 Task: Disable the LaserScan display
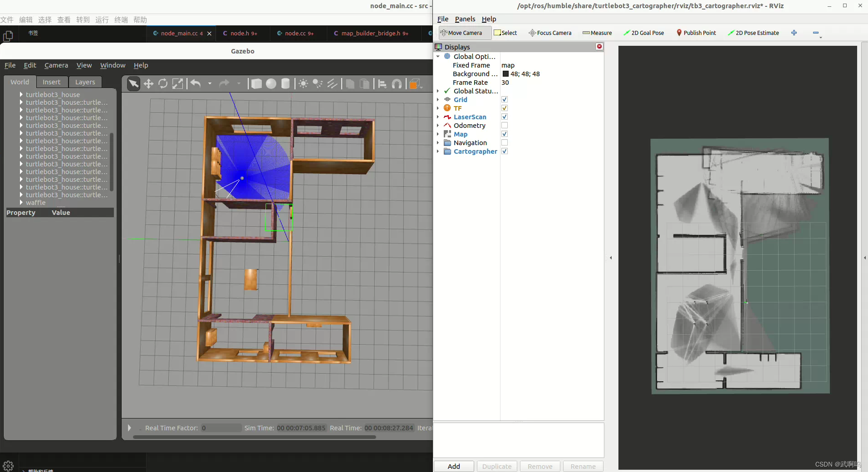504,117
